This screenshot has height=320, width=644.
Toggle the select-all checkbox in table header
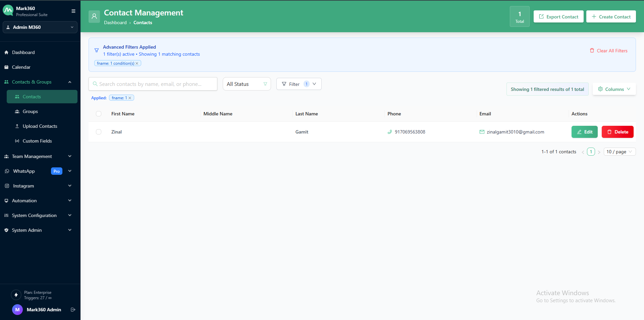[99, 114]
